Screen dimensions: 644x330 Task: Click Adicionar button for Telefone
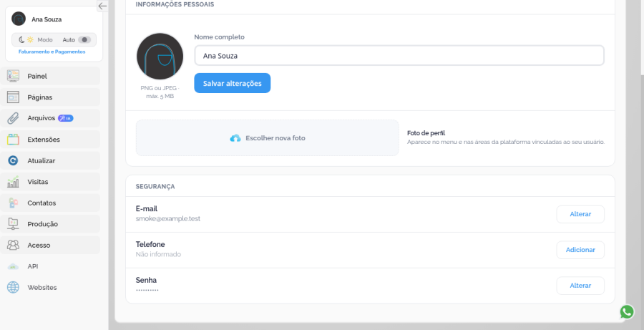[580, 250]
